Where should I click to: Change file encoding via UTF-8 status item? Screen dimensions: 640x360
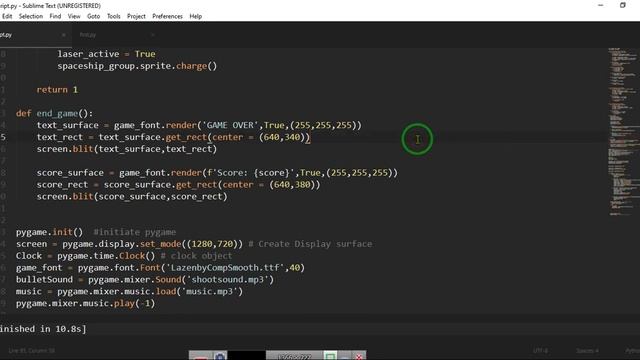point(540,351)
